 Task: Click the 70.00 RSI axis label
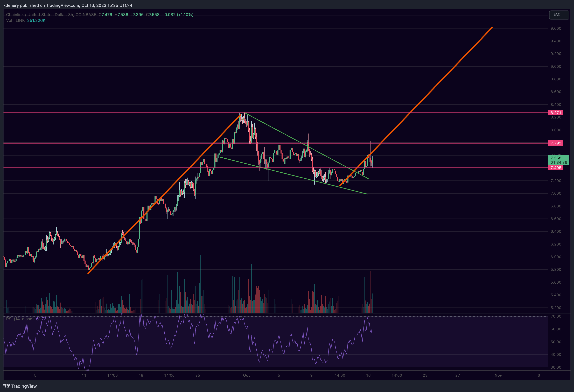point(556,316)
